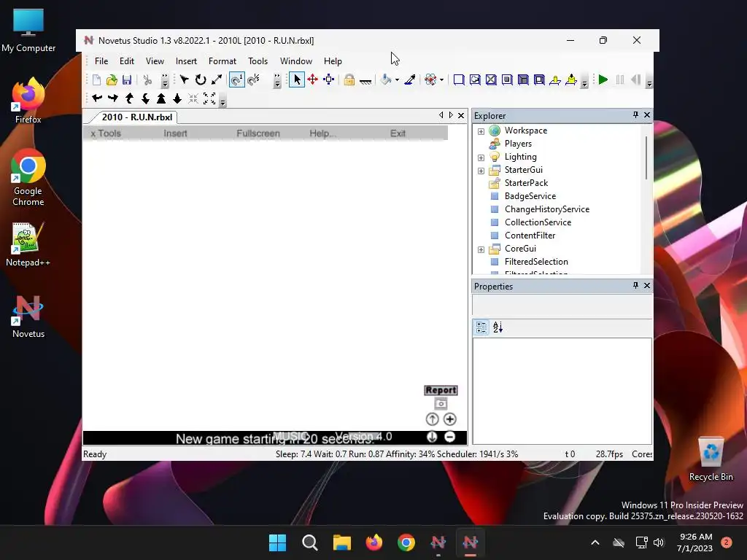This screenshot has width=747, height=560.
Task: Click the in-game Report button
Action: [441, 390]
